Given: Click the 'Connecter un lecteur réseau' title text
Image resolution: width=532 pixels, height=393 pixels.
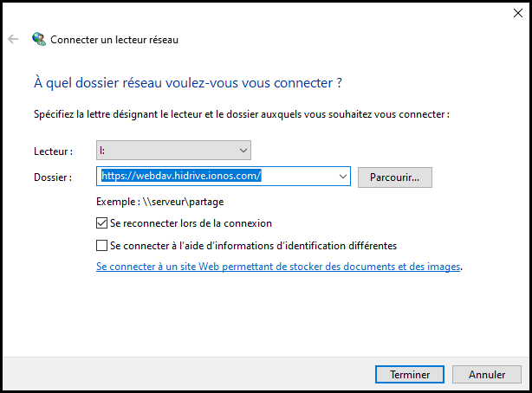Looking at the screenshot, I should 114,40.
